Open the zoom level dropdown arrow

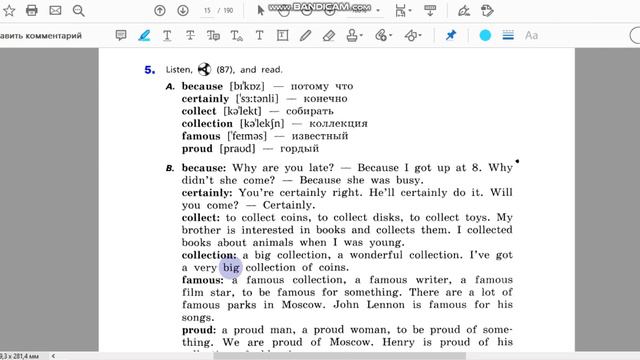coord(378,11)
